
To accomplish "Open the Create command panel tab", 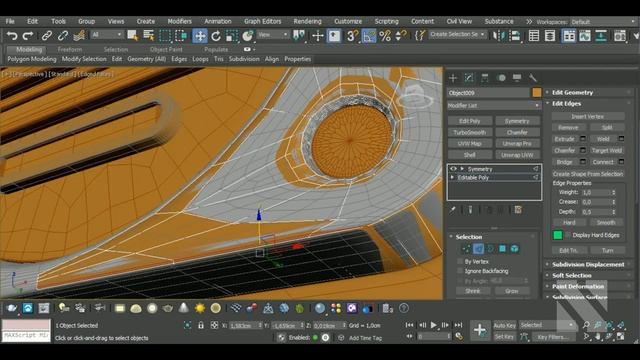I will click(x=453, y=78).
